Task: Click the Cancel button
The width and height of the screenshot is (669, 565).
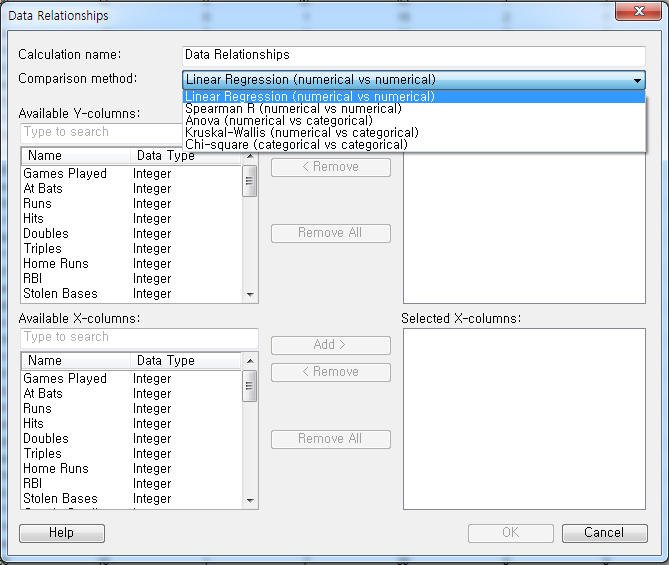Action: (604, 533)
